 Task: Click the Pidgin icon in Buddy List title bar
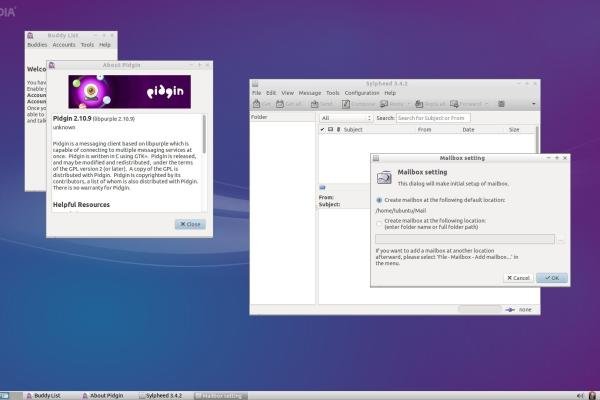pos(30,36)
